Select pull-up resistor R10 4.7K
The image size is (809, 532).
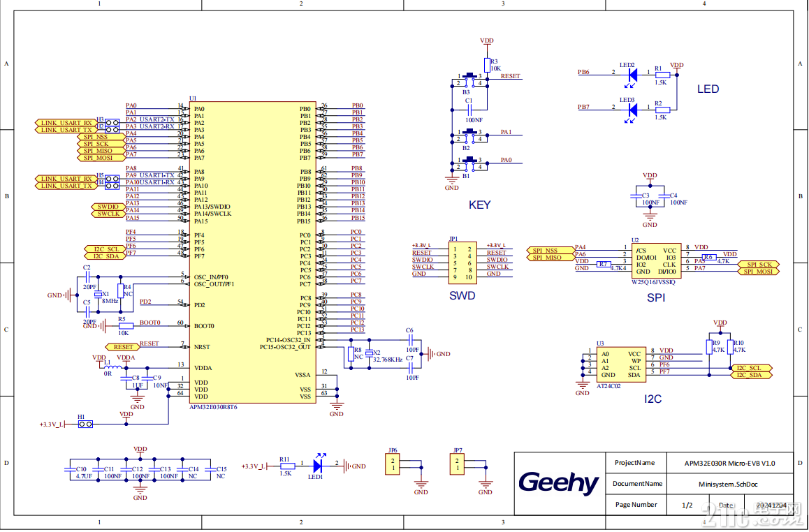pos(731,347)
